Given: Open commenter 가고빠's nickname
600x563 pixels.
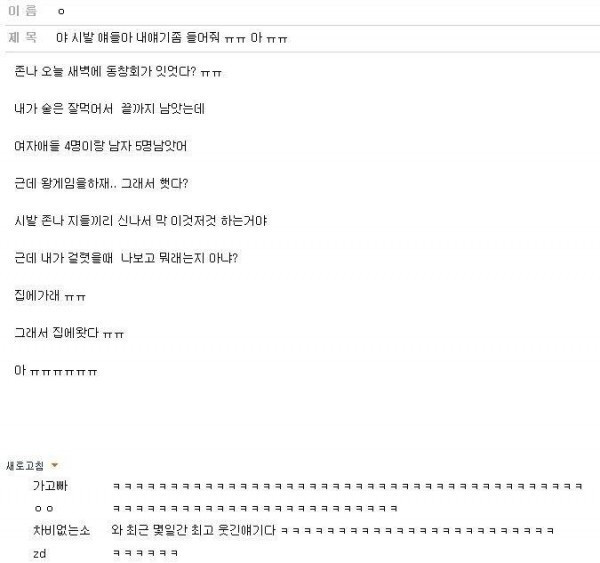Looking at the screenshot, I should pyautogui.click(x=50, y=486).
